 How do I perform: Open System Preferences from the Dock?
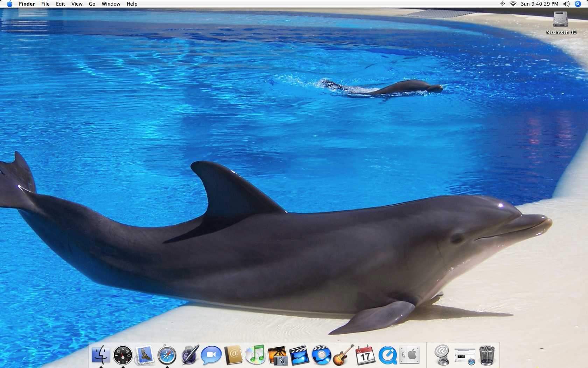click(x=409, y=355)
